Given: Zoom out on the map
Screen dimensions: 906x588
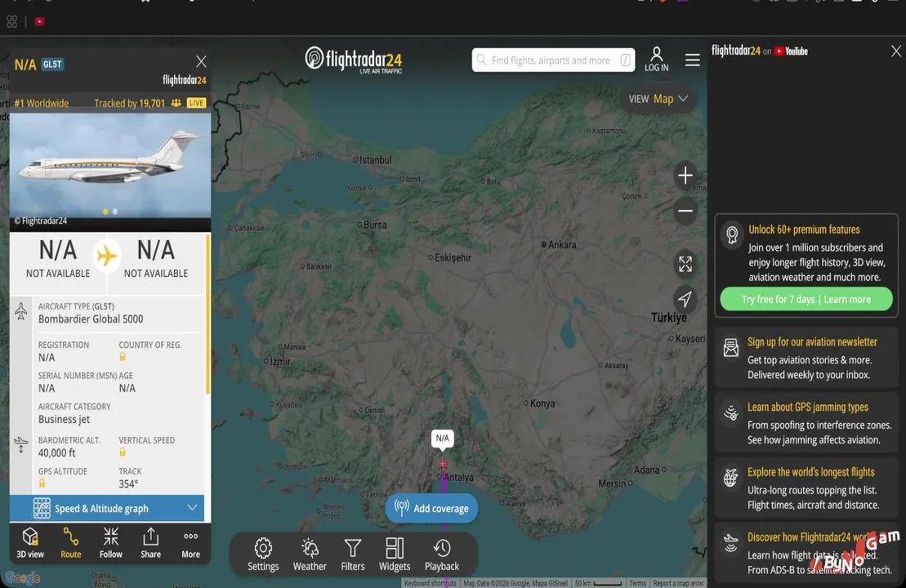Looking at the screenshot, I should pos(685,211).
